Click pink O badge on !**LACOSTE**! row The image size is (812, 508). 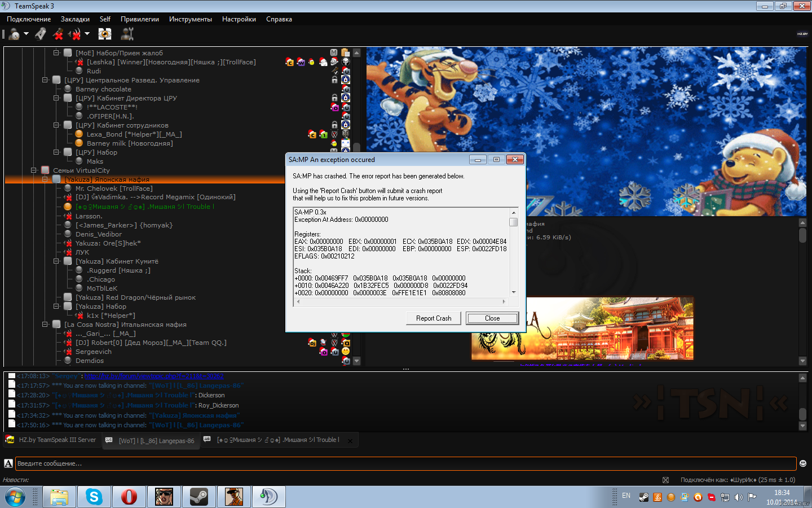tap(334, 107)
